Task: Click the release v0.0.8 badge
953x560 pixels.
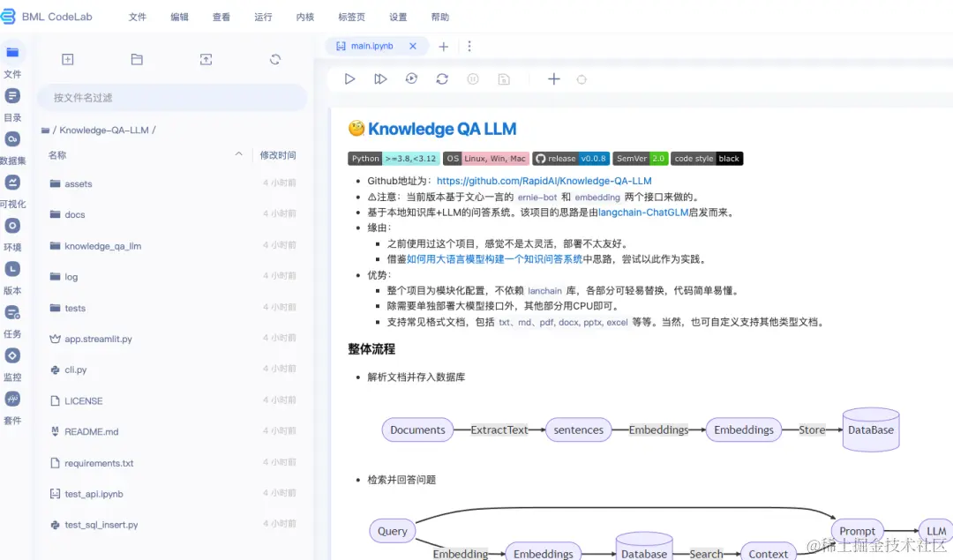Action: [571, 159]
